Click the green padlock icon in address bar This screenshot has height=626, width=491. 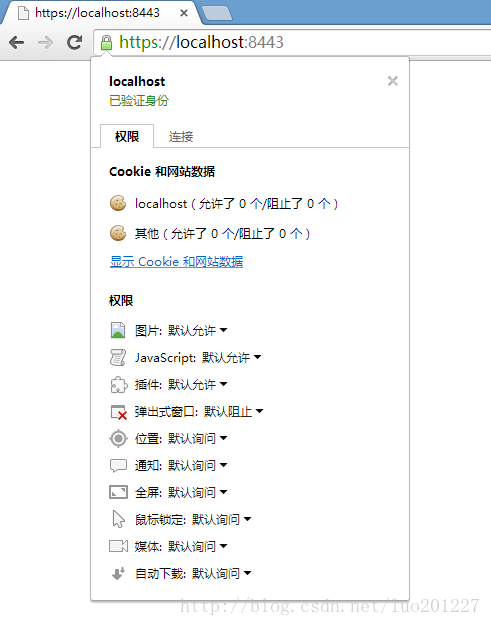tap(106, 42)
